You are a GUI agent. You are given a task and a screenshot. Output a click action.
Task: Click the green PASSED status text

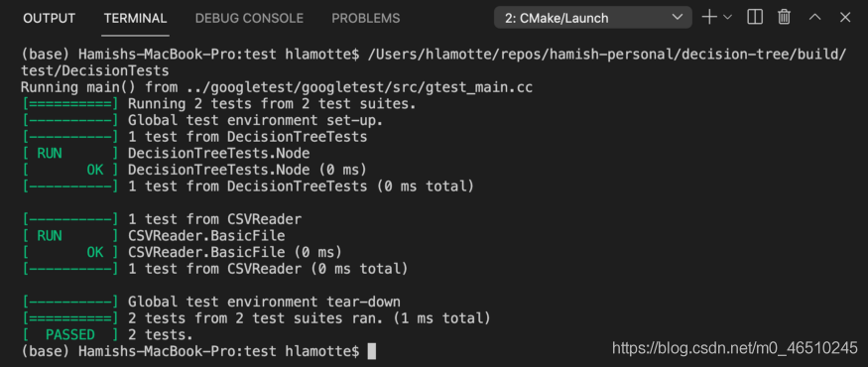coord(69,334)
